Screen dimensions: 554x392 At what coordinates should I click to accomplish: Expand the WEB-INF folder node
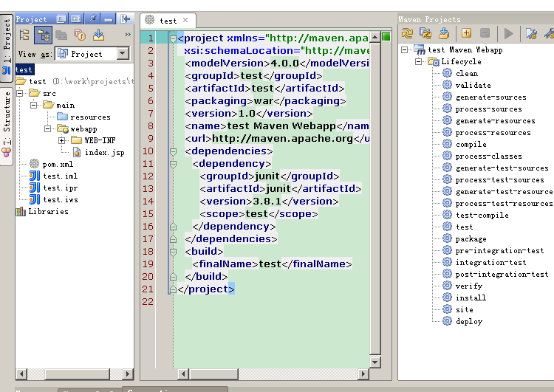pyautogui.click(x=62, y=140)
